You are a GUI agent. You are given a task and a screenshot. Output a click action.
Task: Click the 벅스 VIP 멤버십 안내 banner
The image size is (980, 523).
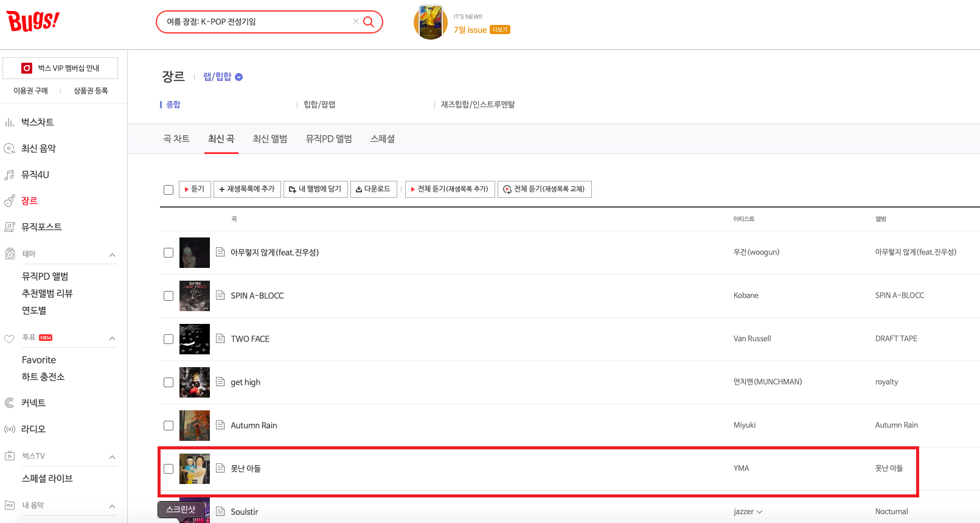pos(60,68)
